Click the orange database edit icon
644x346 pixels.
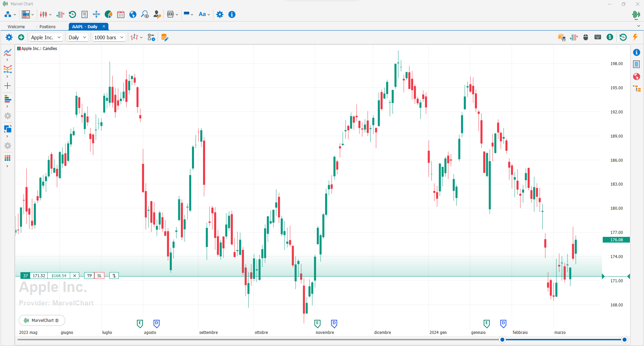pyautogui.click(x=164, y=37)
